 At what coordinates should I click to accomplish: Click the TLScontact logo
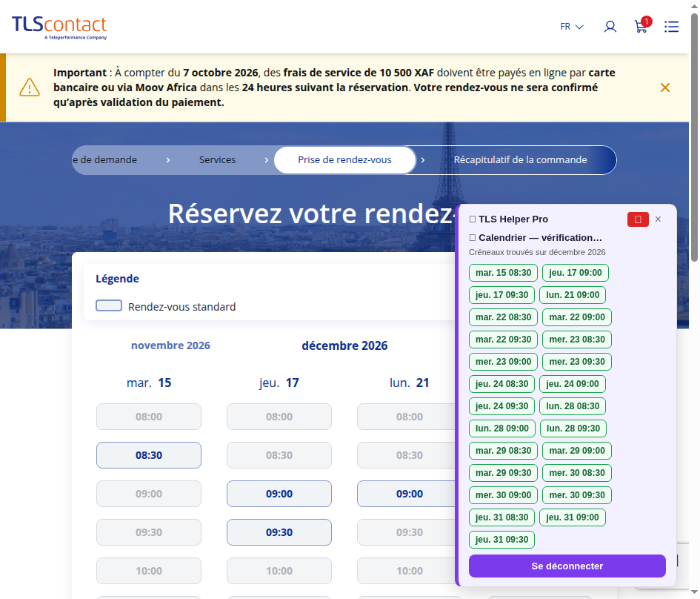point(59,27)
